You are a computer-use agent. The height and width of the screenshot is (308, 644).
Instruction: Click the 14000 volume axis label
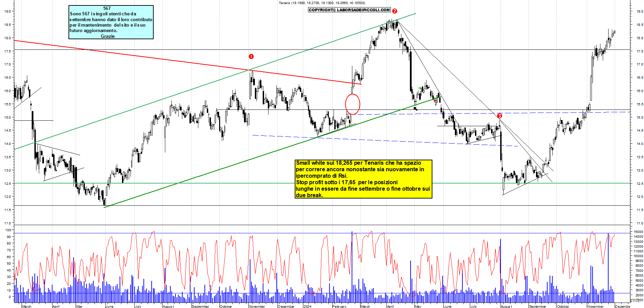pos(638,236)
